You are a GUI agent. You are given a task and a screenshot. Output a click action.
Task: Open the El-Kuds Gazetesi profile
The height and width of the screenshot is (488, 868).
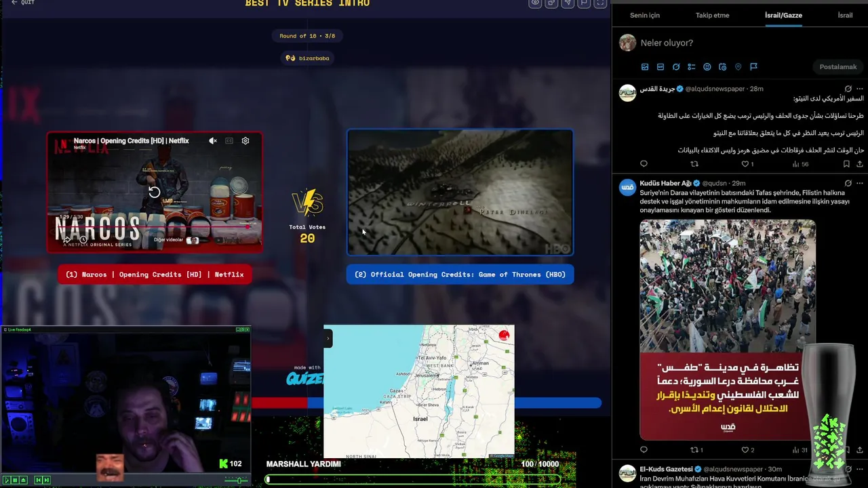666,469
